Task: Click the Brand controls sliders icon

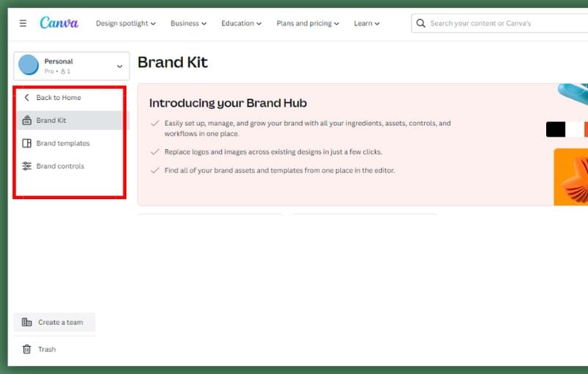Action: click(26, 166)
